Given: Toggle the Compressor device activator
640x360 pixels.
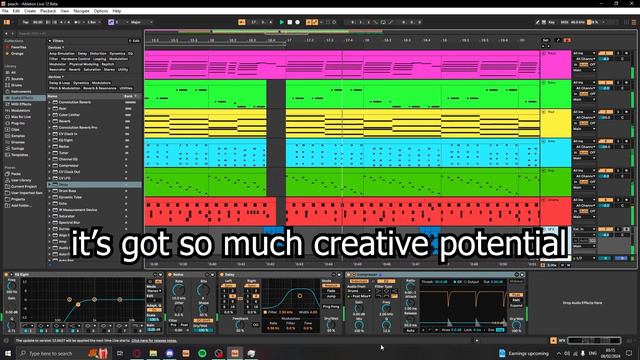Looking at the screenshot, I should (348, 275).
